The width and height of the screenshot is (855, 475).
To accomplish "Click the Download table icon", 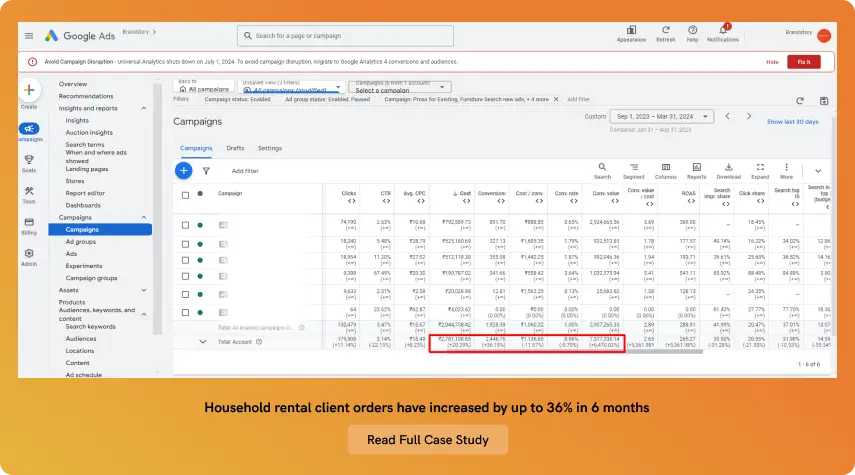I will [728, 168].
